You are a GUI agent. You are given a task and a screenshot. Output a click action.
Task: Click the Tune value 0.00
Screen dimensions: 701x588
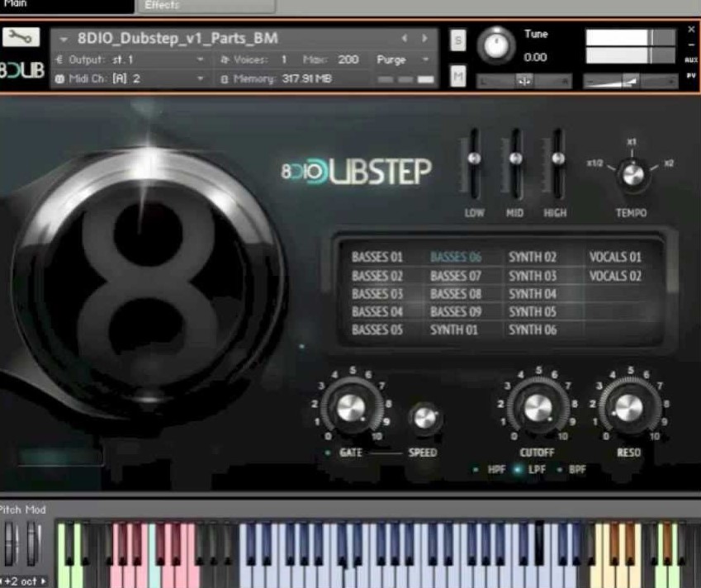tap(535, 57)
